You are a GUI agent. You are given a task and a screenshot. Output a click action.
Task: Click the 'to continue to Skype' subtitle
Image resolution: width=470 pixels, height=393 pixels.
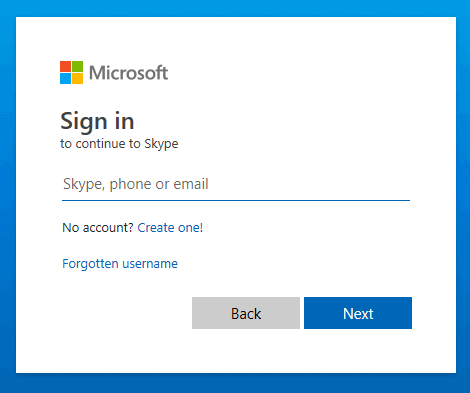click(x=119, y=144)
